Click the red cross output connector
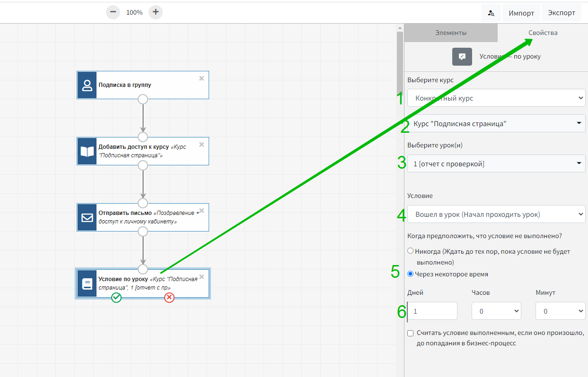This screenshot has width=588, height=377. click(169, 297)
